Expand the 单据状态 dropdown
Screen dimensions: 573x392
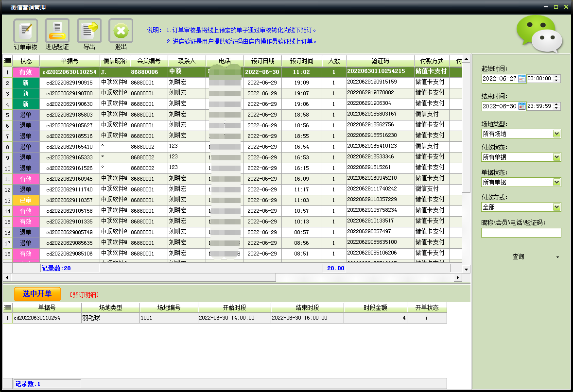tap(556, 182)
